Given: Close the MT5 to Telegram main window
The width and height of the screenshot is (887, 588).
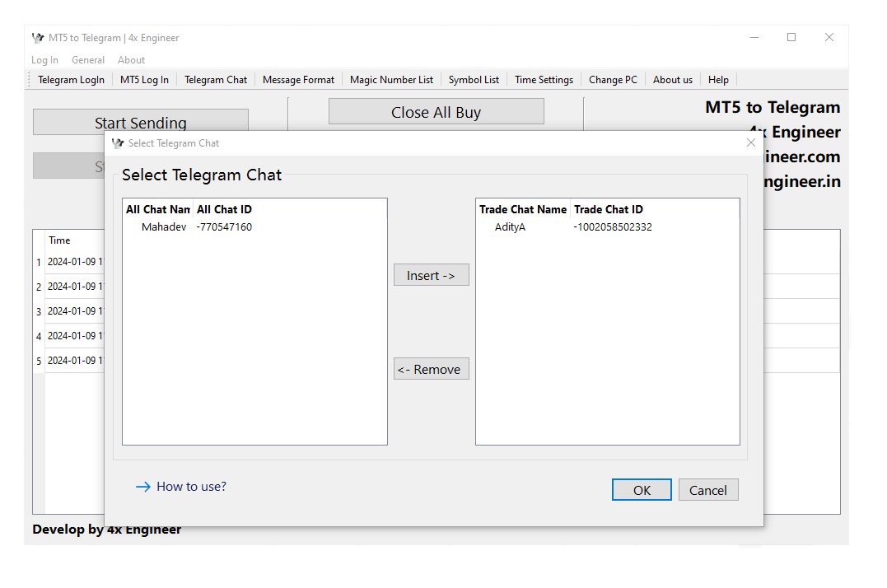Looking at the screenshot, I should 829,37.
